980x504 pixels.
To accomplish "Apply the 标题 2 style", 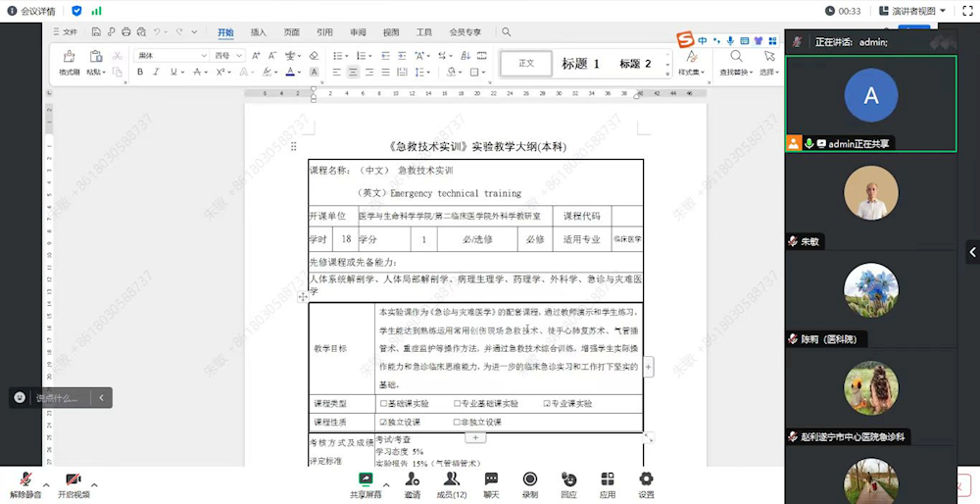I will [x=635, y=63].
